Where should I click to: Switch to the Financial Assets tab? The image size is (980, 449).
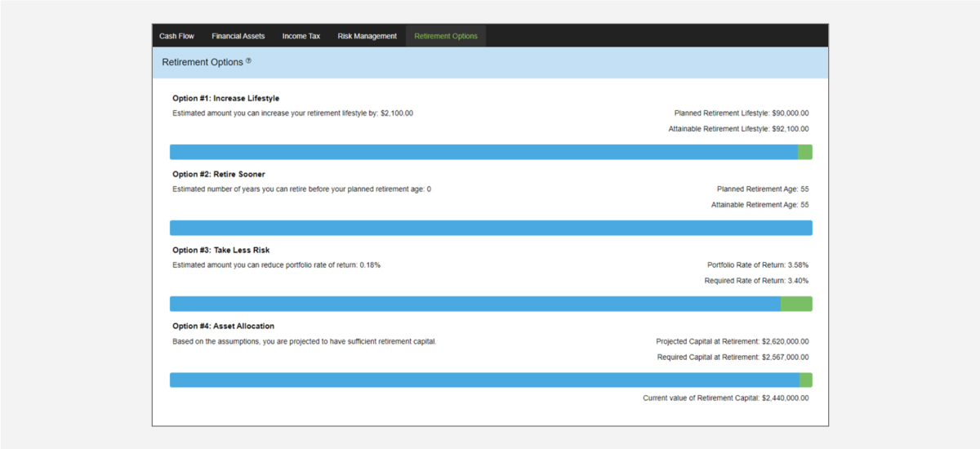[238, 36]
